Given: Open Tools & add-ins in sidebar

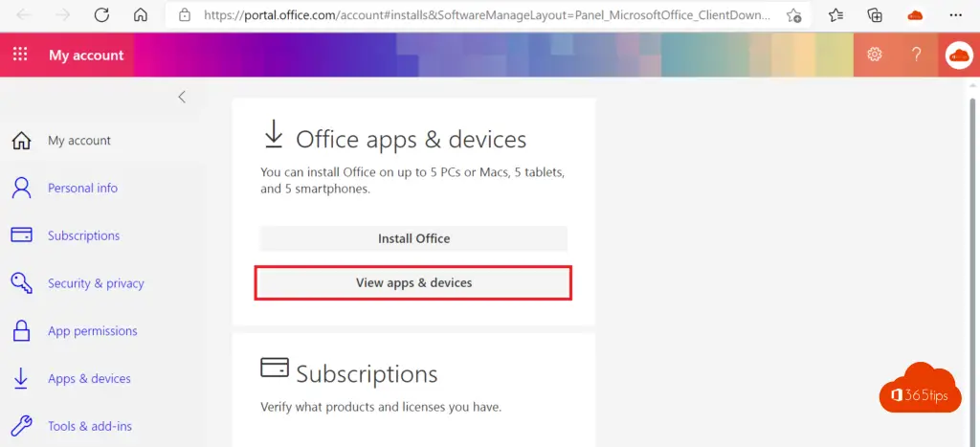Looking at the screenshot, I should tap(89, 426).
